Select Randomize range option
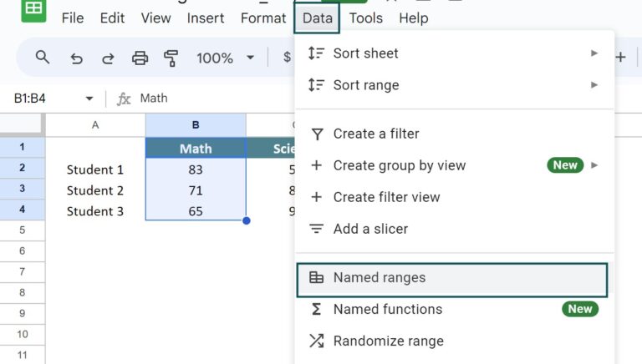642x364 pixels. [x=454, y=341]
